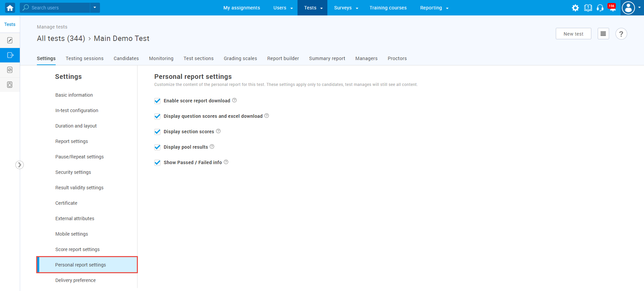The height and width of the screenshot is (291, 644).
Task: Uncheck Enable score report download
Action: tap(157, 101)
